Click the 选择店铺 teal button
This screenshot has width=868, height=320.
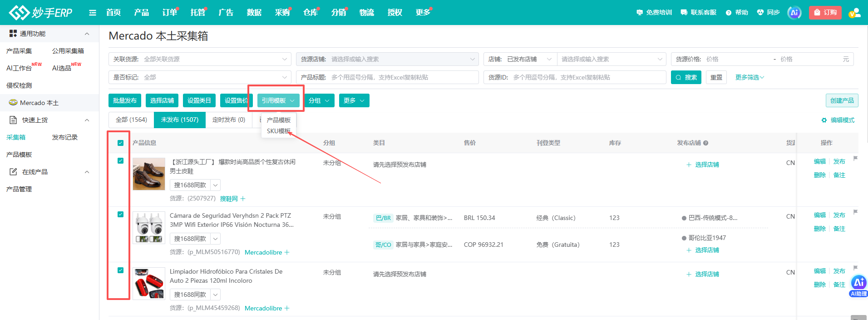[x=162, y=100]
